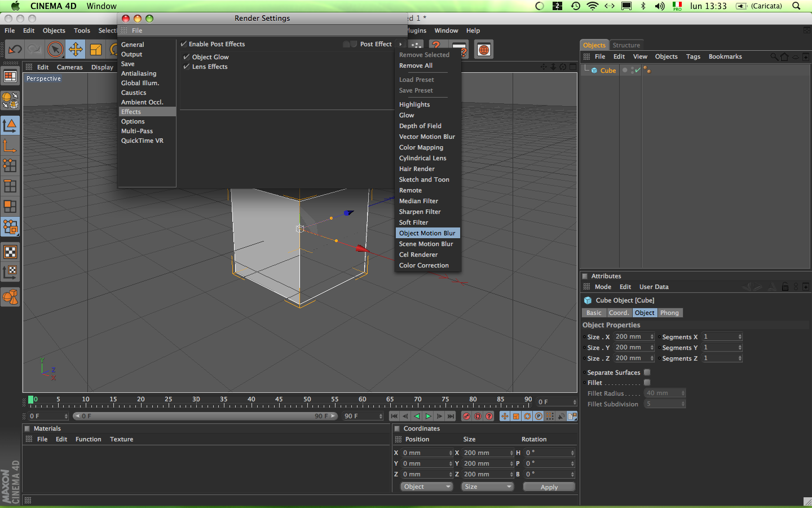Image resolution: width=812 pixels, height=508 pixels.
Task: Click the red Record Keyframe icon
Action: 466,416
